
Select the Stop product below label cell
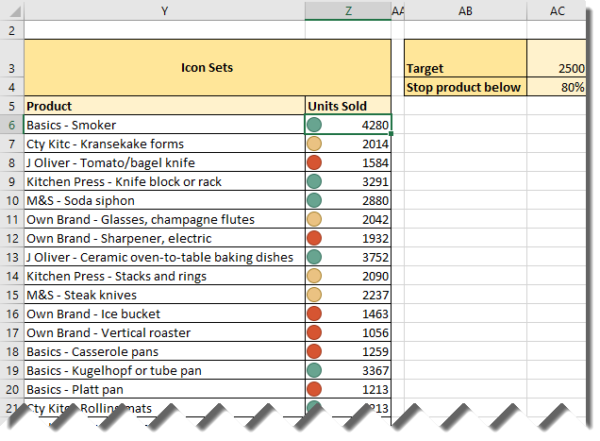[x=465, y=87]
